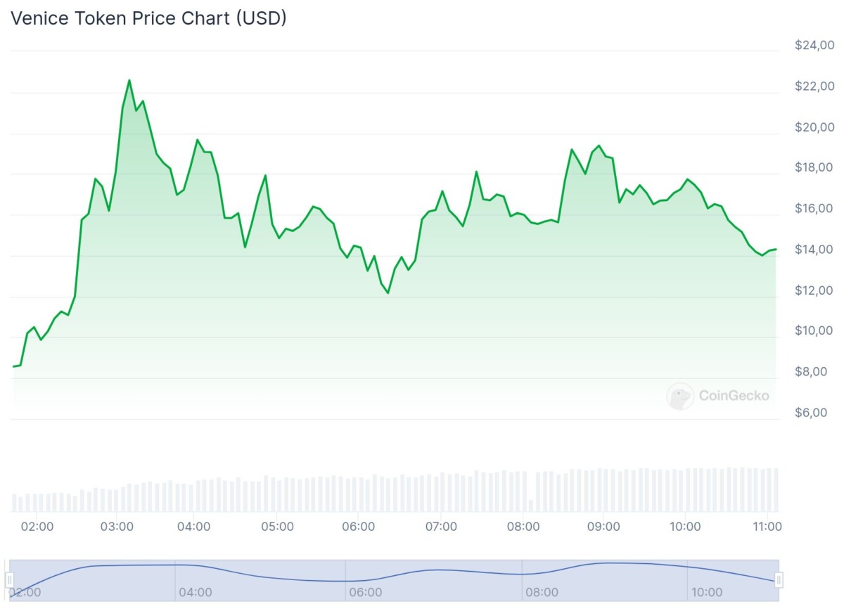Click the right range selector handle
This screenshot has width=844, height=616.
779,580
